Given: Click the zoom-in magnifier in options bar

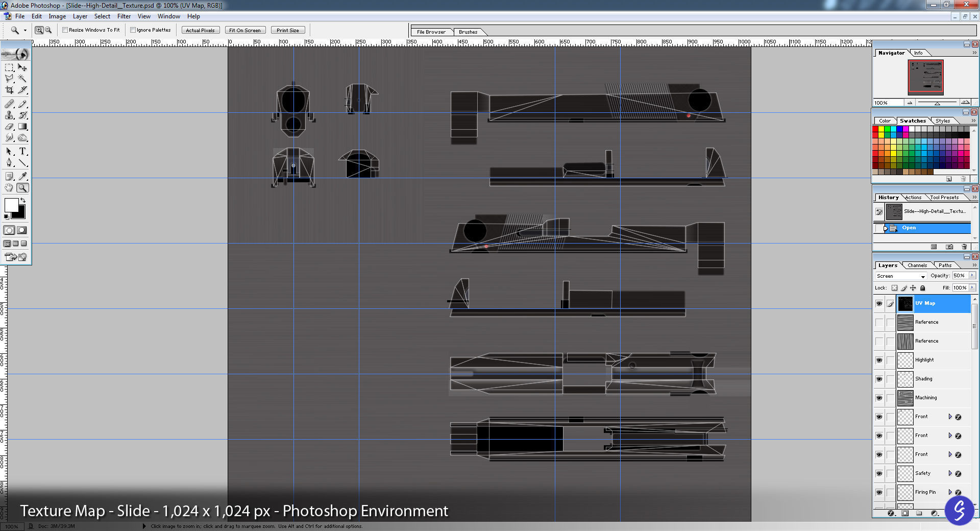Looking at the screenshot, I should click(39, 30).
